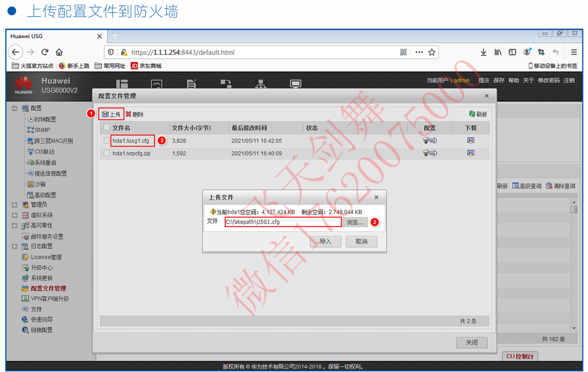This screenshot has height=372, width=588.
Task: Open the monitor icon in the top navigation
Action: 156,84
